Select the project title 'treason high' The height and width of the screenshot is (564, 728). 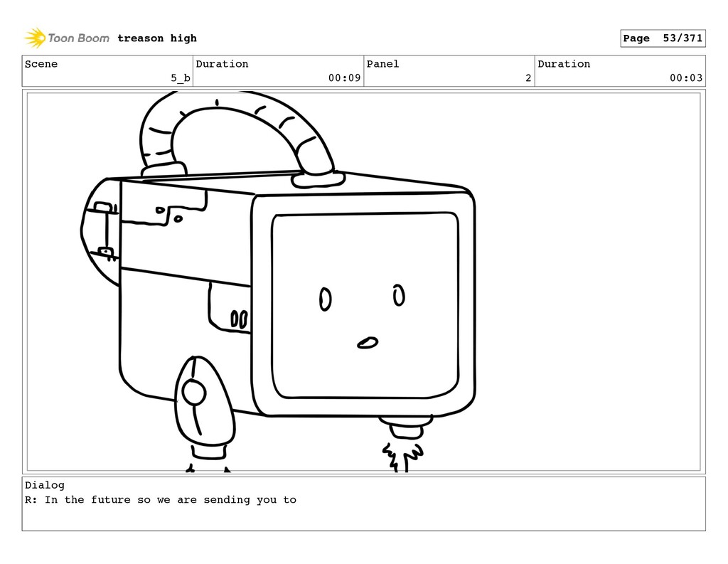point(157,38)
